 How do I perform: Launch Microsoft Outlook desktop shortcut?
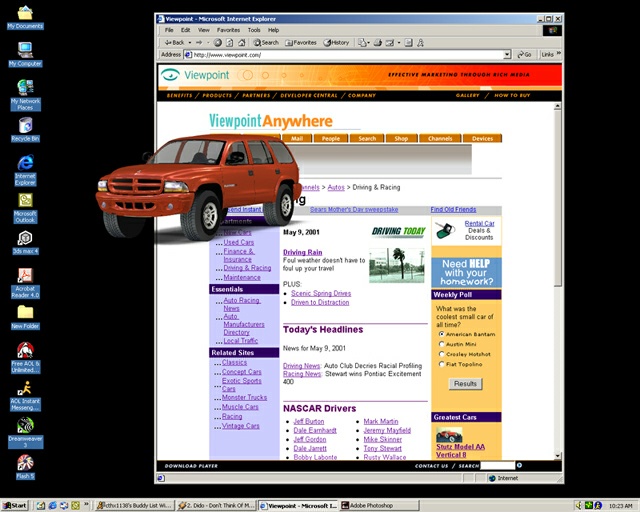pos(25,207)
